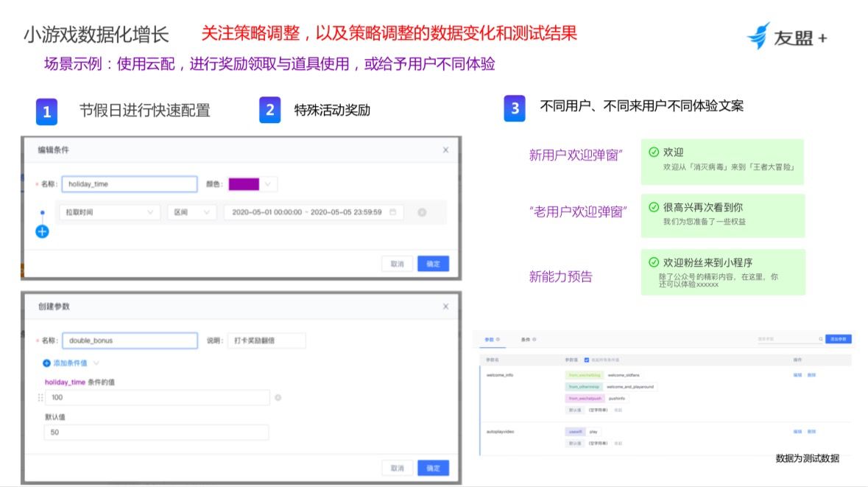Click the 友盟+ logo
Screen dimensions: 868x487
786,36
